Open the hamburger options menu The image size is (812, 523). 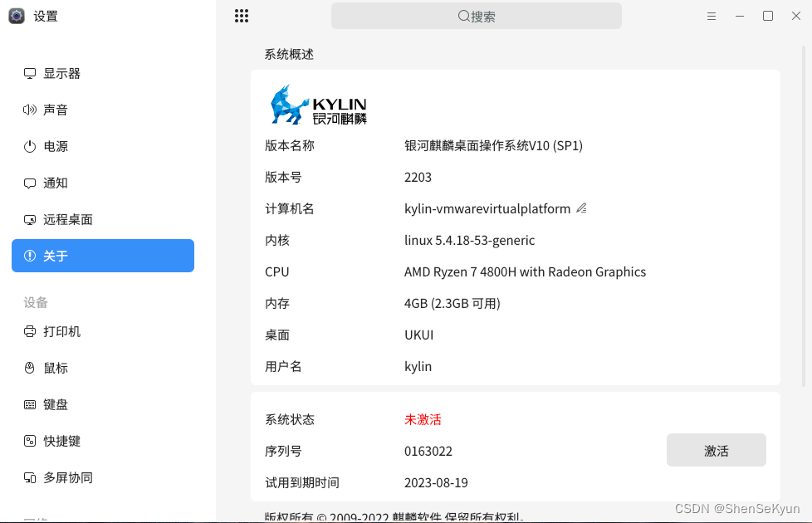point(712,16)
